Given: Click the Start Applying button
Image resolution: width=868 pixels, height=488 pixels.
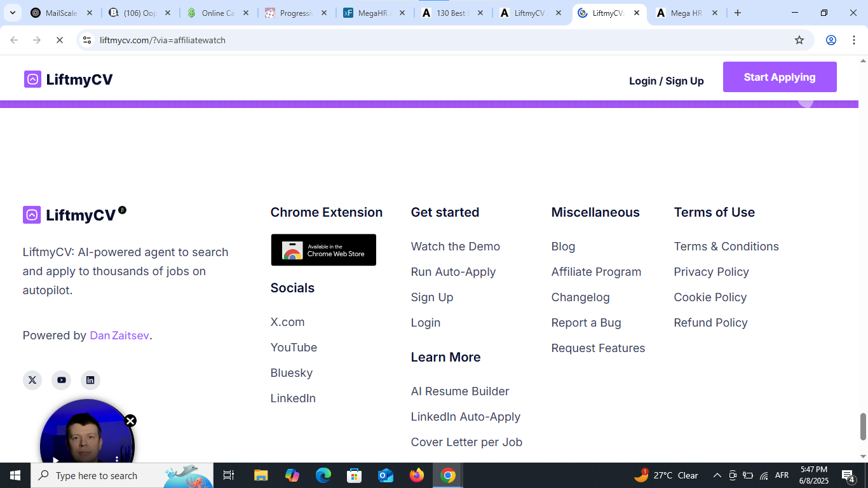Looking at the screenshot, I should click(x=780, y=77).
